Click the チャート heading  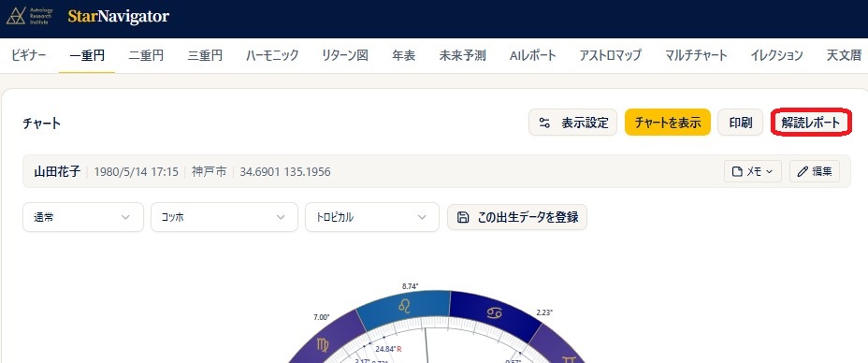tap(42, 123)
